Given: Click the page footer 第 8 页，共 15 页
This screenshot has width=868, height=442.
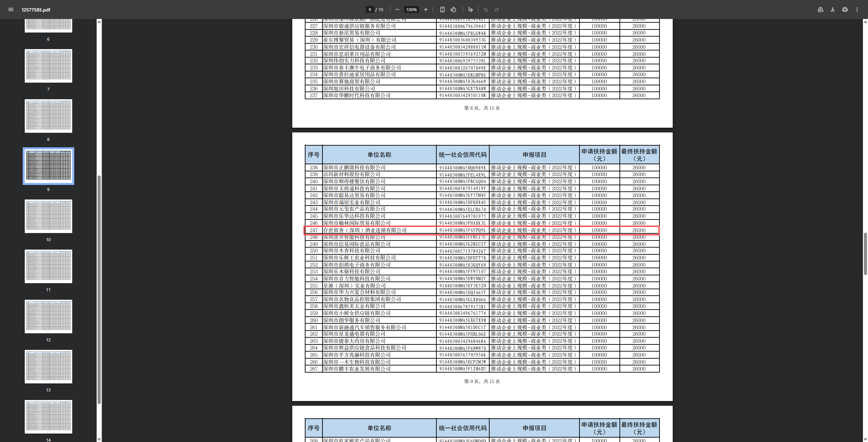Looking at the screenshot, I should click(x=482, y=108).
